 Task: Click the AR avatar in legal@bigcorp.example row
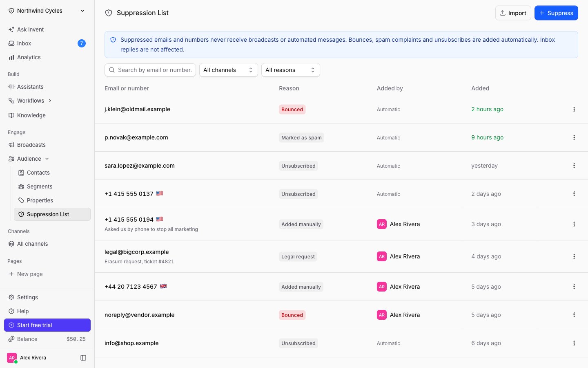click(382, 256)
